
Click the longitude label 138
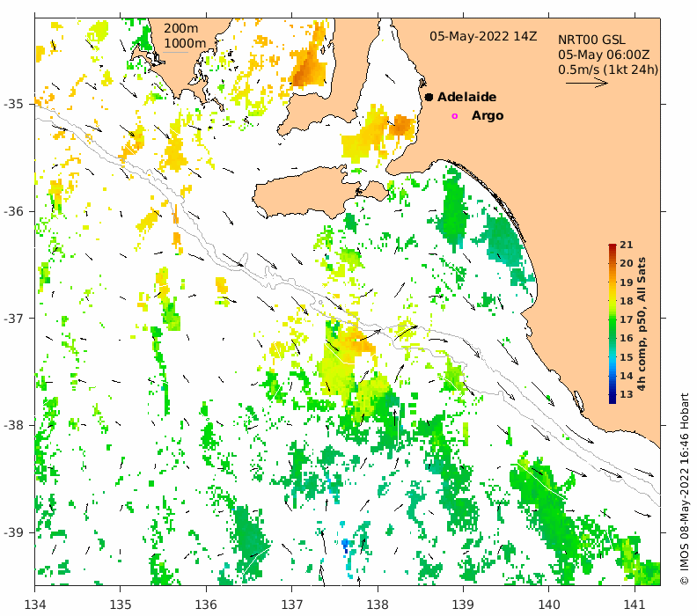pyautogui.click(x=378, y=605)
